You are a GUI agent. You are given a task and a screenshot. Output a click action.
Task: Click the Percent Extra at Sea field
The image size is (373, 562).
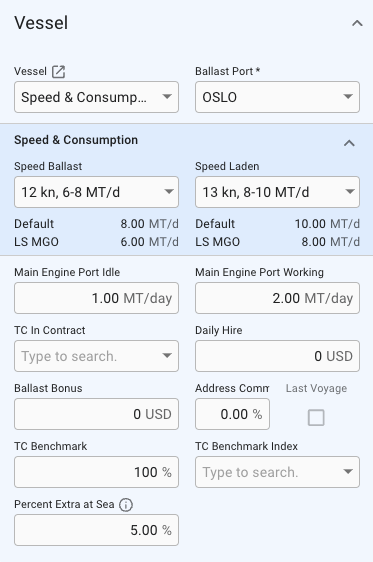pyautogui.click(x=96, y=530)
